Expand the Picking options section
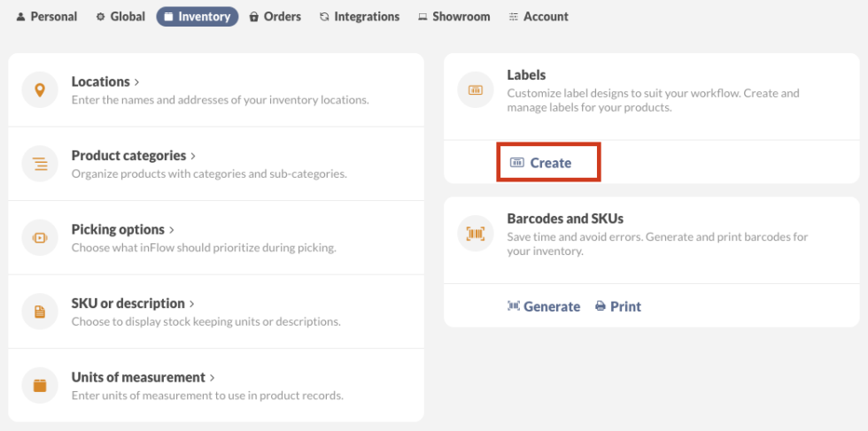 172,230
